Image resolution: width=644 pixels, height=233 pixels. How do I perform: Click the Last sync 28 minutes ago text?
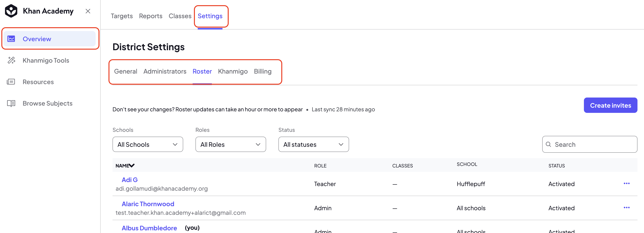click(x=343, y=109)
